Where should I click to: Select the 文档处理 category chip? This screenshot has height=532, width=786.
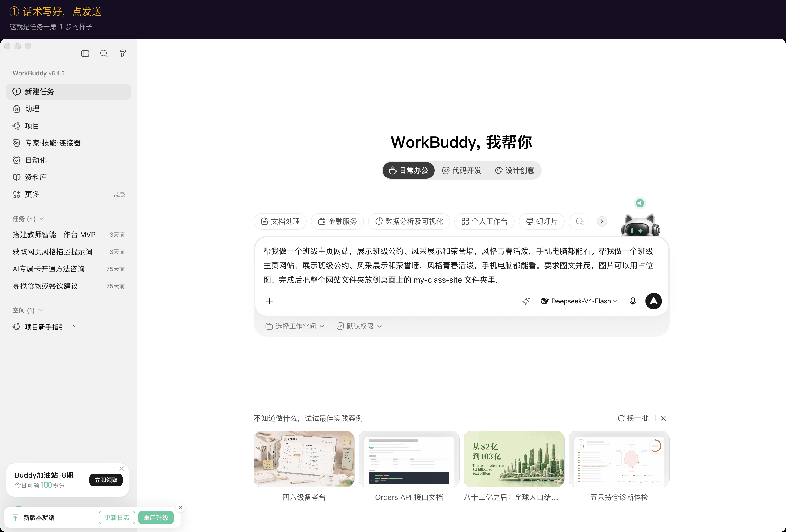[280, 221]
